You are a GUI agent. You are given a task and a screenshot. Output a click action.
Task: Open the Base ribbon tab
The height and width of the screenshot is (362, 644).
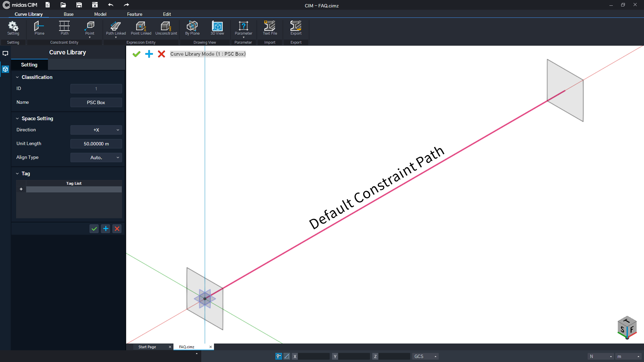[x=69, y=14]
